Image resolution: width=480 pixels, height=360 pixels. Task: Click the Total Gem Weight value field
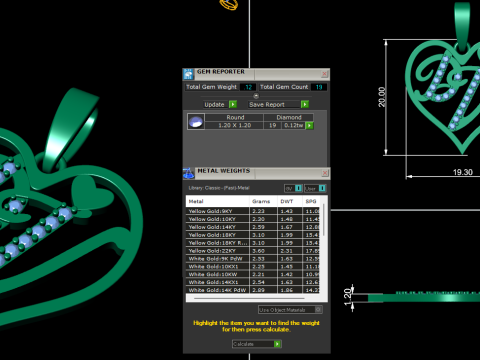pyautogui.click(x=248, y=87)
